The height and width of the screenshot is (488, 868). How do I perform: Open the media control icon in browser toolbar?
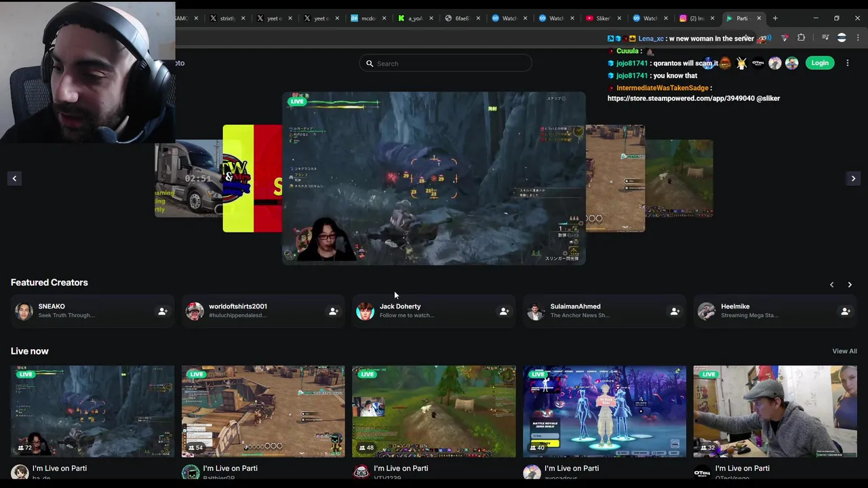tap(825, 38)
